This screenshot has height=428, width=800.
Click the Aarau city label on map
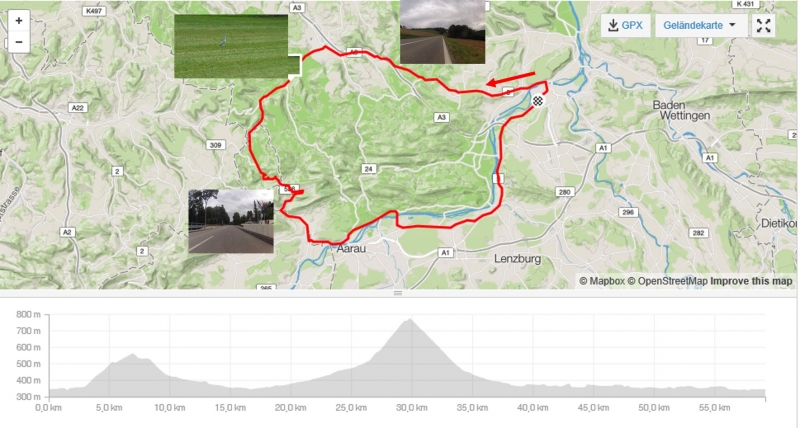click(351, 249)
